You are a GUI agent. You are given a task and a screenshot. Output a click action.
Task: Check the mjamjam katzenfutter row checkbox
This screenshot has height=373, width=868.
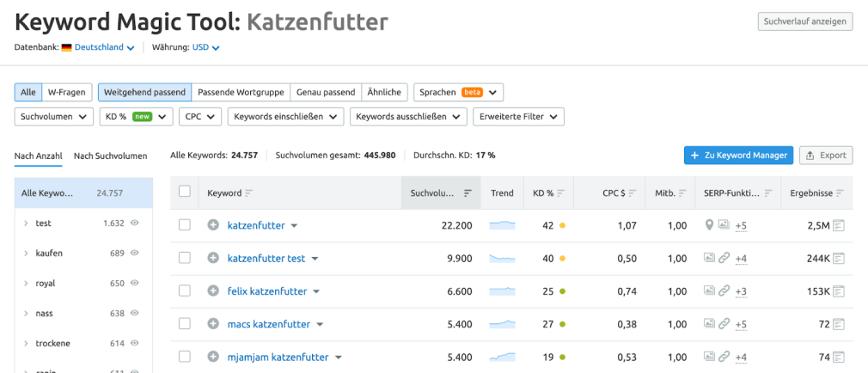[185, 357]
